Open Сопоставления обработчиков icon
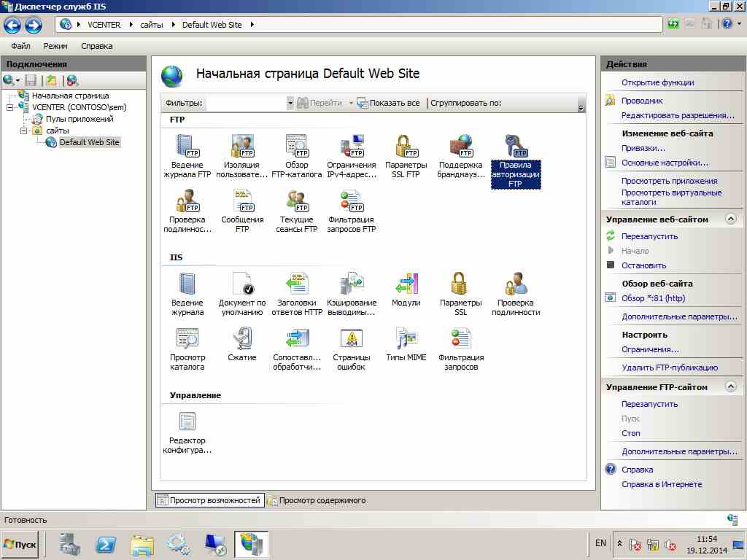The image size is (747, 560). 296,349
